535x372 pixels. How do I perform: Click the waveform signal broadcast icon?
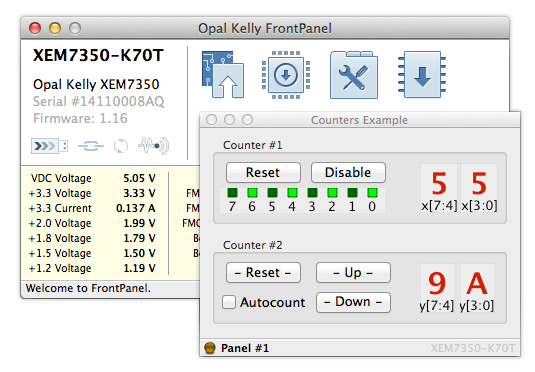[154, 146]
